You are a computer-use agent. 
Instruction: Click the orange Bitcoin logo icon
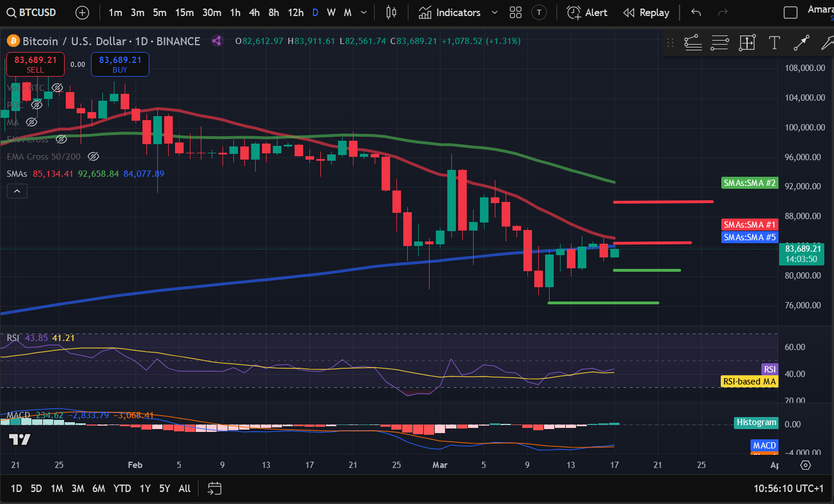(x=13, y=41)
